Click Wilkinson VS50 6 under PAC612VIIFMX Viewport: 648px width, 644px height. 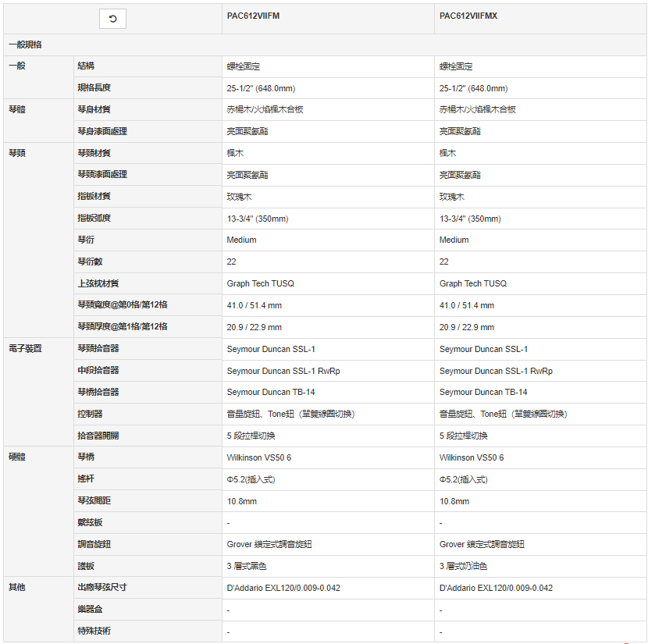472,457
